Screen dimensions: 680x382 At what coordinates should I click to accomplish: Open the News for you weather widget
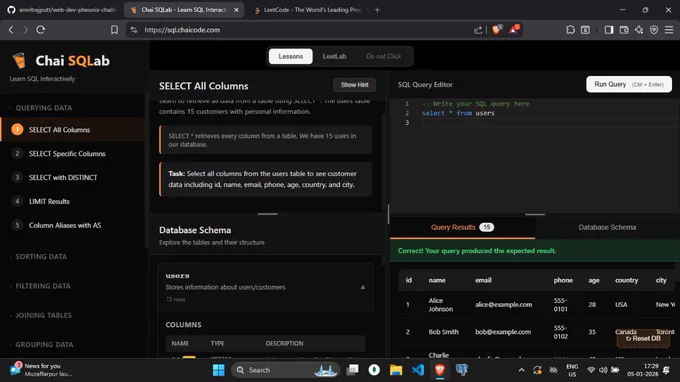(41, 370)
